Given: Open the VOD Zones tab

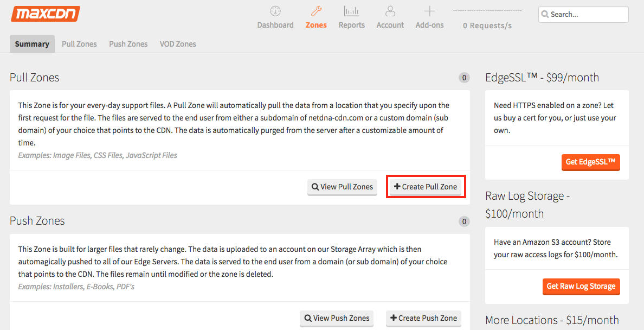Looking at the screenshot, I should pos(178,44).
